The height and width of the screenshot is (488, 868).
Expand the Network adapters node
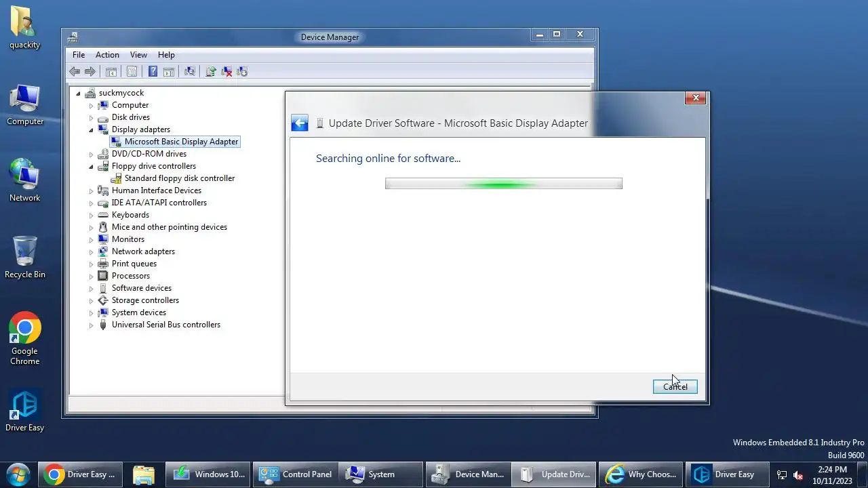pos(91,252)
